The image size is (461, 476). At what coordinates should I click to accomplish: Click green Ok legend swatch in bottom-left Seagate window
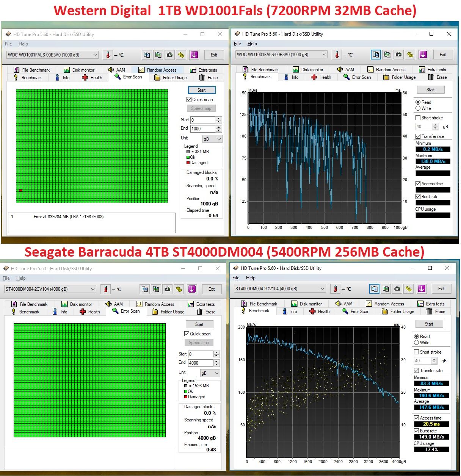[186, 391]
